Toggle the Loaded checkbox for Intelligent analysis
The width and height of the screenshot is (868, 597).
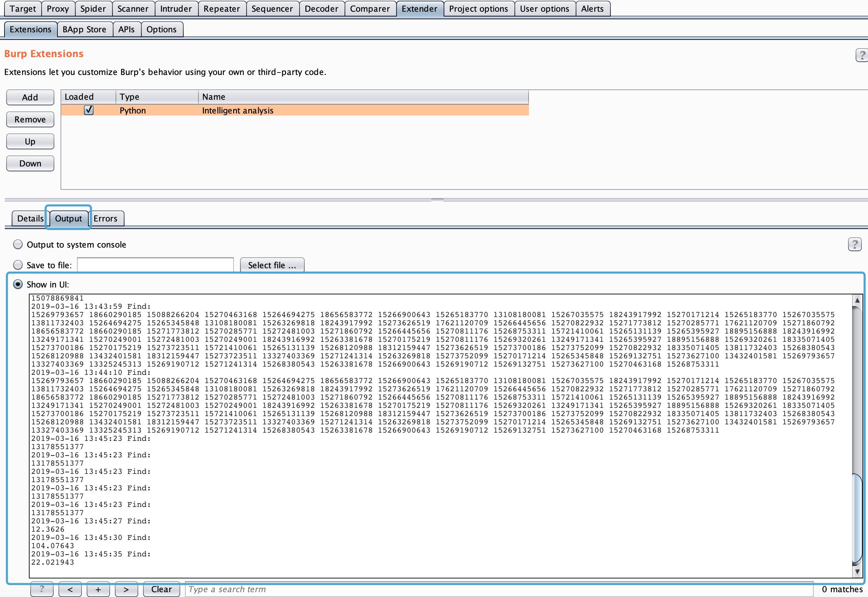click(x=89, y=110)
